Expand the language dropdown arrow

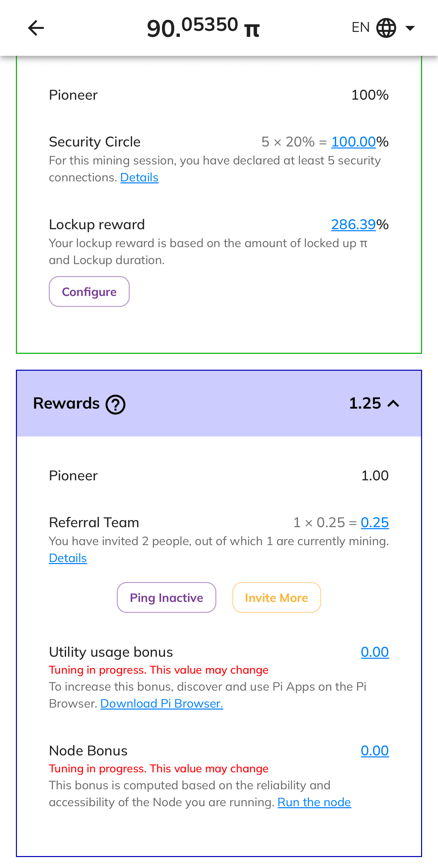point(410,29)
